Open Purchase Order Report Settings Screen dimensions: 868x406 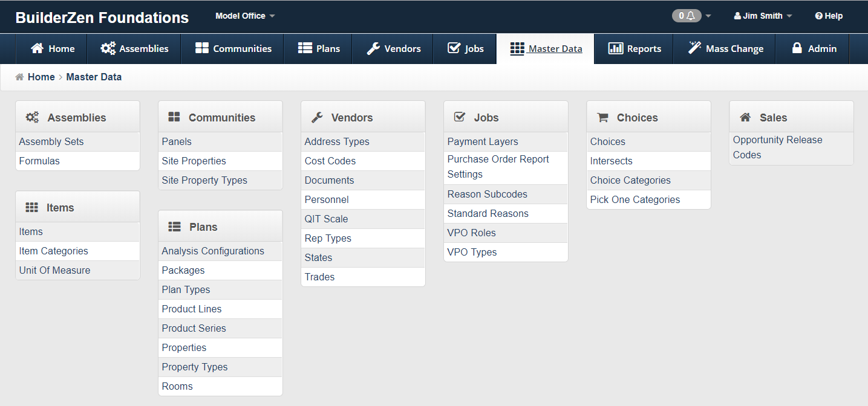498,167
